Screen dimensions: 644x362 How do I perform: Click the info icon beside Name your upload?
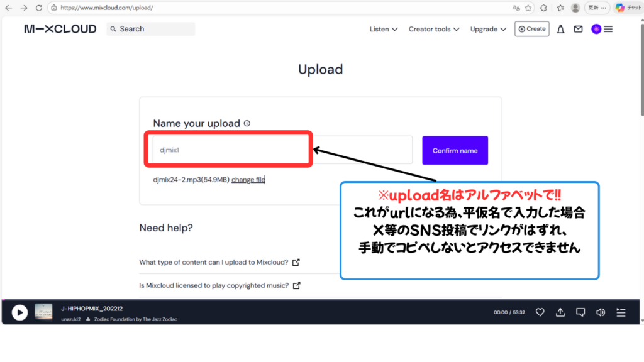click(247, 124)
